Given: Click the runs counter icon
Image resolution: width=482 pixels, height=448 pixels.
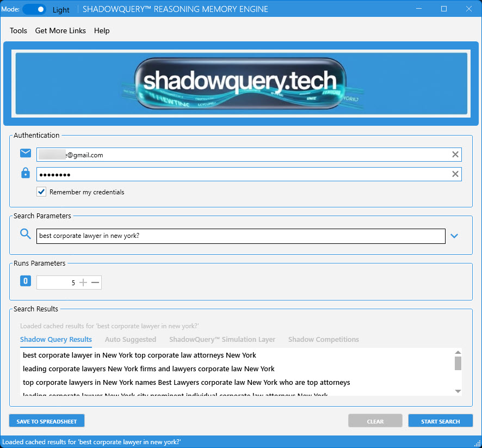Looking at the screenshot, I should point(26,281).
